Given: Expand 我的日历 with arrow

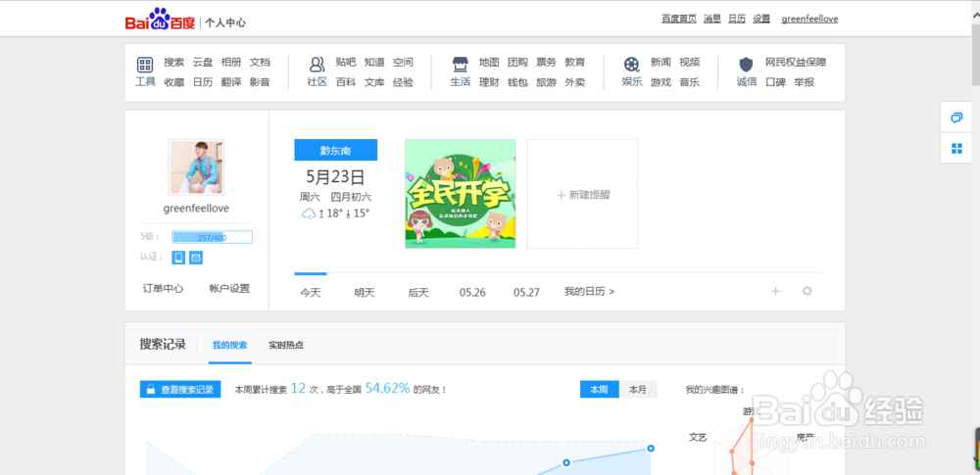Looking at the screenshot, I should click(589, 291).
